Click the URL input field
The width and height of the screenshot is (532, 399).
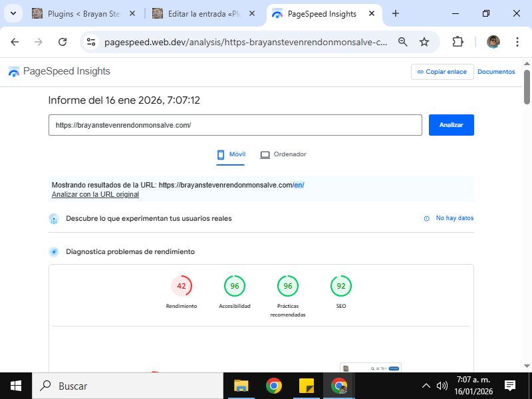tap(235, 125)
